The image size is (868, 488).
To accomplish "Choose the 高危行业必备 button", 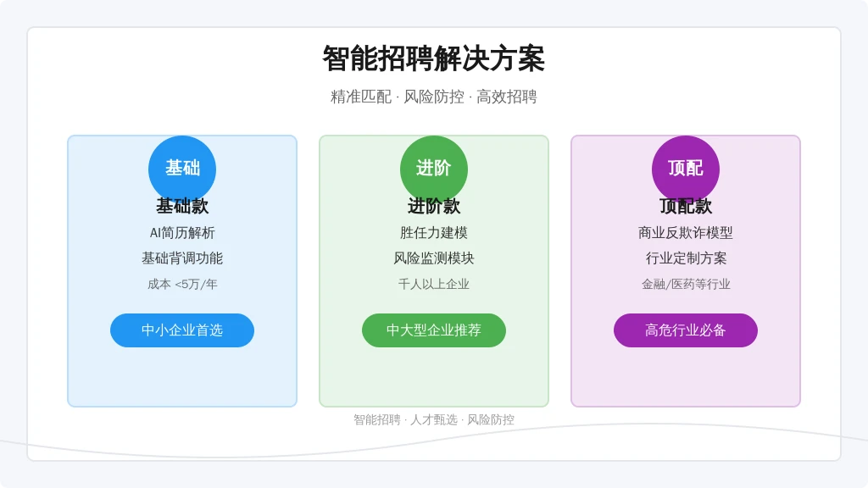I will (x=685, y=330).
